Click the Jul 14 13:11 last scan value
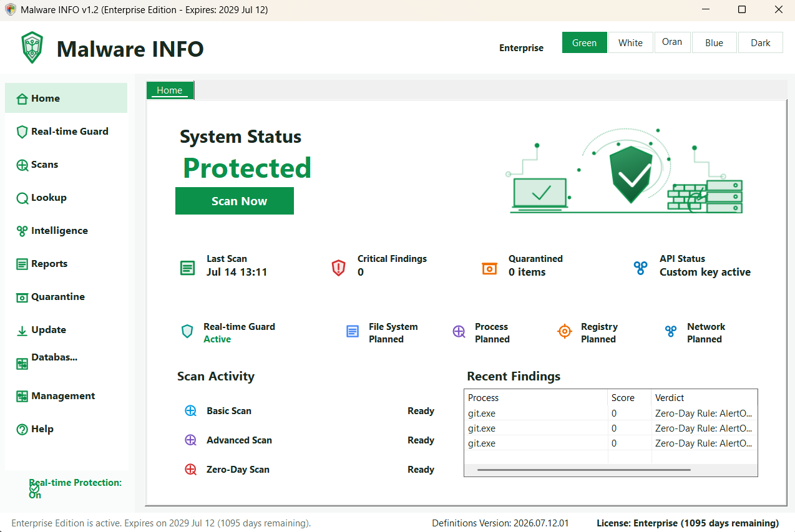Viewport: 795px width, 532px height. pyautogui.click(x=237, y=272)
